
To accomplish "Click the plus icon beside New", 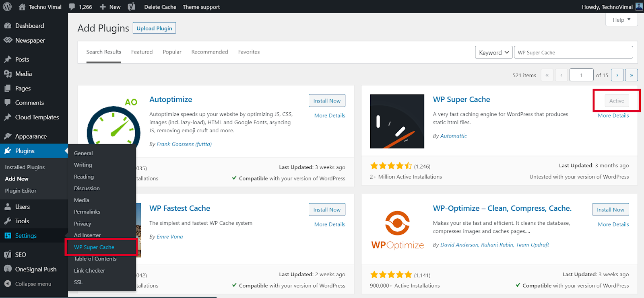I will pos(103,7).
